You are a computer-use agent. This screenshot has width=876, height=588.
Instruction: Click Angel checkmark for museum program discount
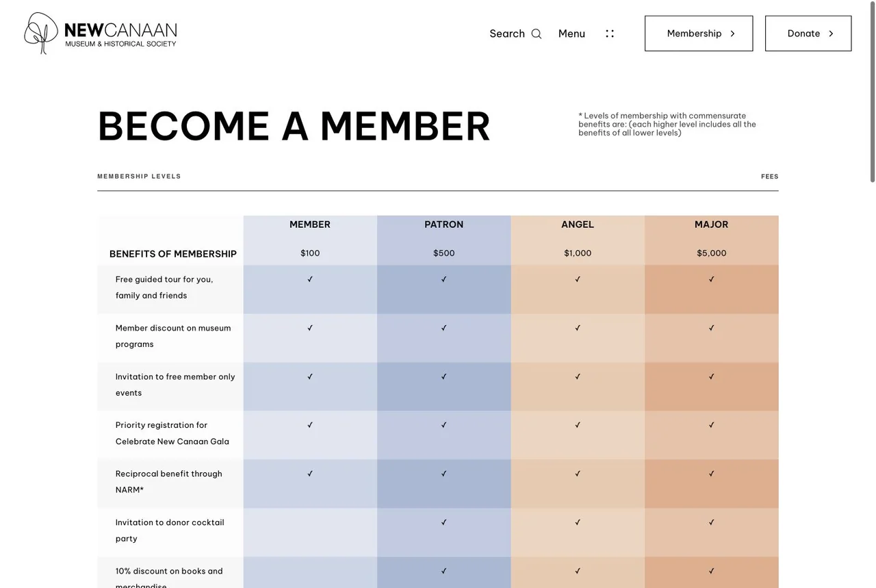(x=578, y=328)
